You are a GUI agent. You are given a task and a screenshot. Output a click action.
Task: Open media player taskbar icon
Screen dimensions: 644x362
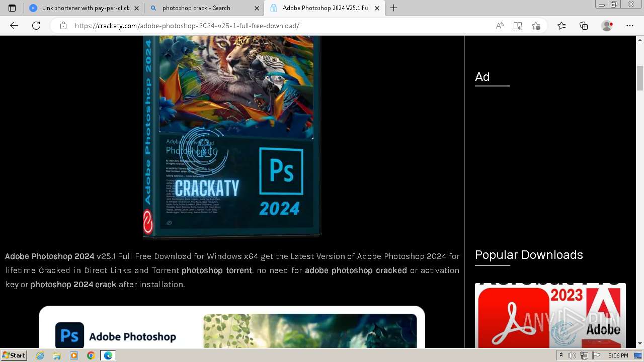[x=74, y=355]
